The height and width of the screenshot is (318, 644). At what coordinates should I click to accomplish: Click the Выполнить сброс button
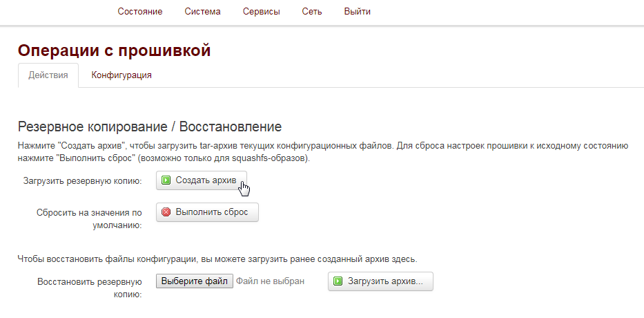[x=207, y=212]
